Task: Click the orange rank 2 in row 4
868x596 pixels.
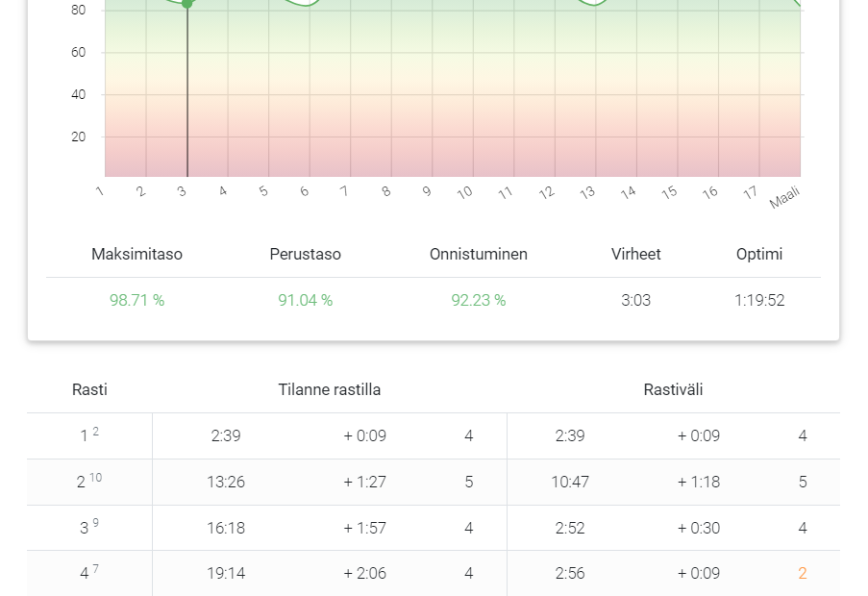Action: tap(802, 573)
